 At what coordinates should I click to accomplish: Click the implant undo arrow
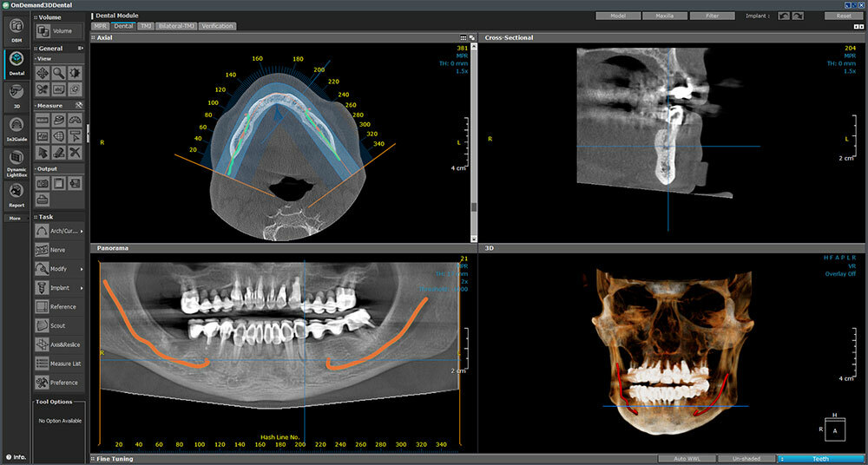(x=784, y=16)
